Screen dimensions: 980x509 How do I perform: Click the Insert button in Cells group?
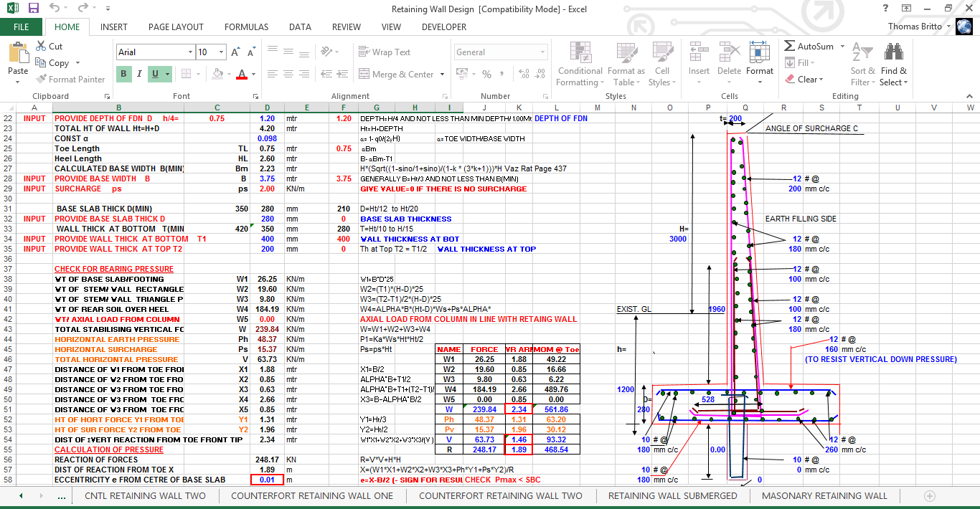coord(699,63)
